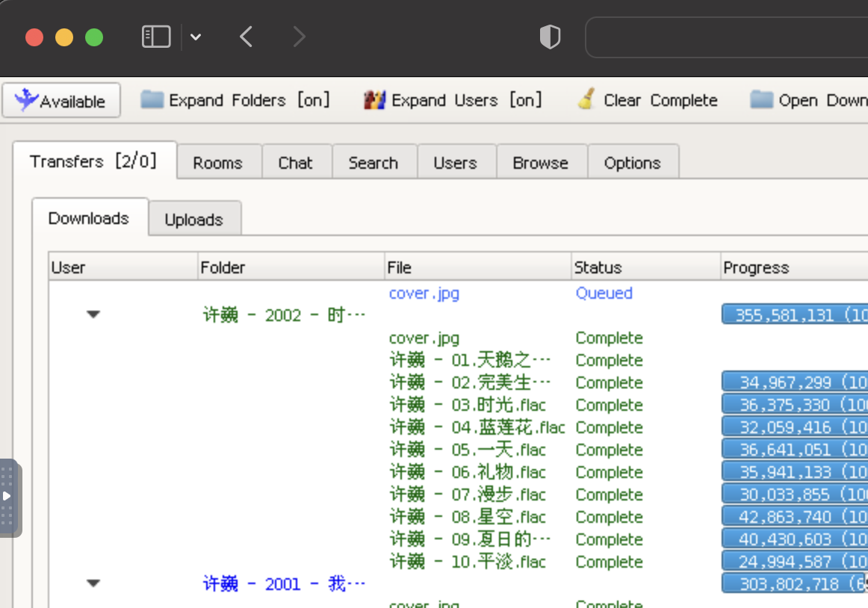The height and width of the screenshot is (608, 868).
Task: Click the macOS sidebar toggle icon
Action: 155,36
